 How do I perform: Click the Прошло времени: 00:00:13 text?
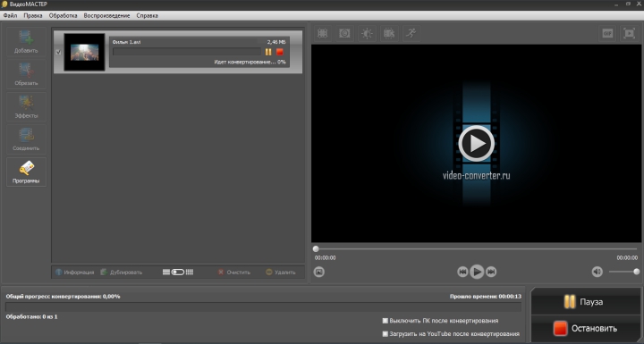tap(486, 297)
